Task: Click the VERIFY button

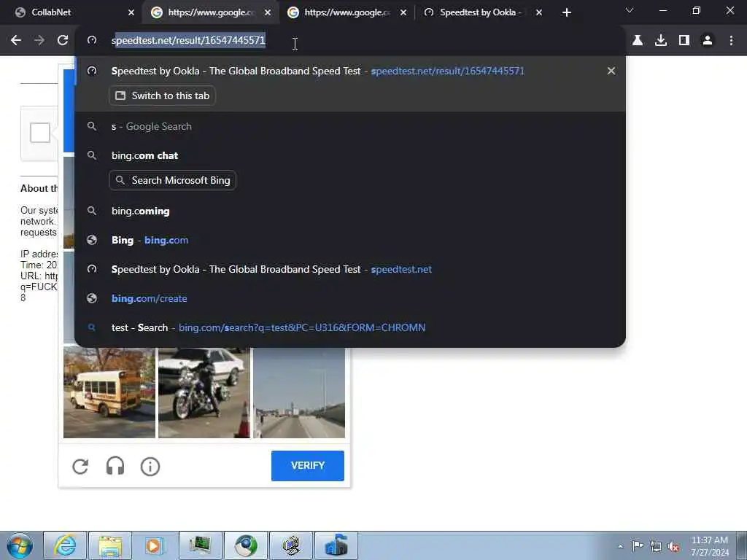Action: pos(308,466)
